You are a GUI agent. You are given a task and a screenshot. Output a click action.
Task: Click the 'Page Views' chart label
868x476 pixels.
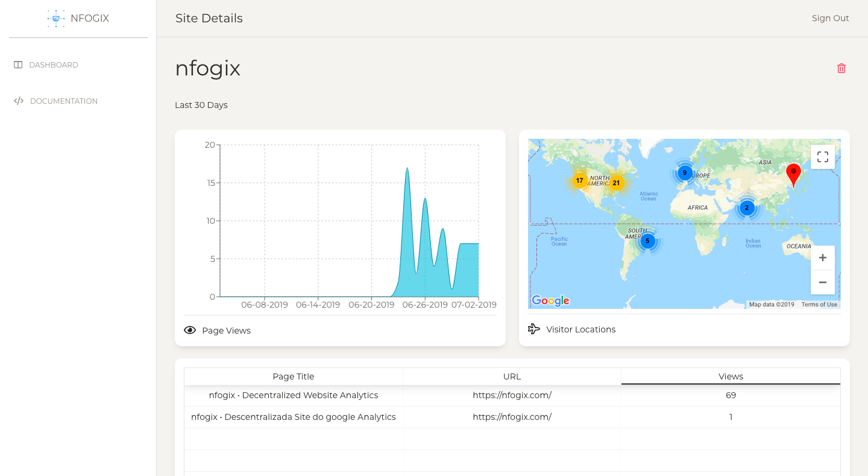point(226,331)
